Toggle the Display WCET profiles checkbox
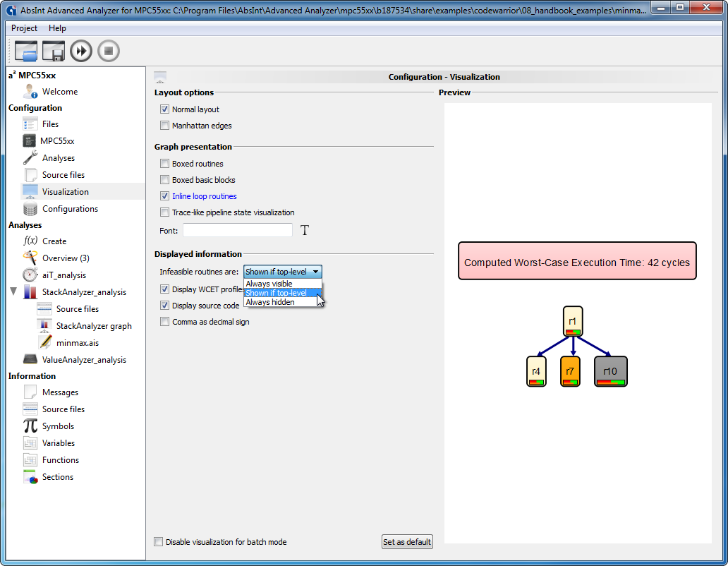Viewport: 728px width, 566px height. pyautogui.click(x=164, y=289)
